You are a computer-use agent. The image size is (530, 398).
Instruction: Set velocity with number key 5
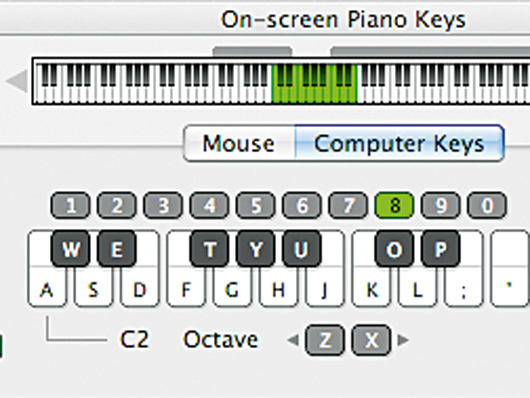point(256,205)
